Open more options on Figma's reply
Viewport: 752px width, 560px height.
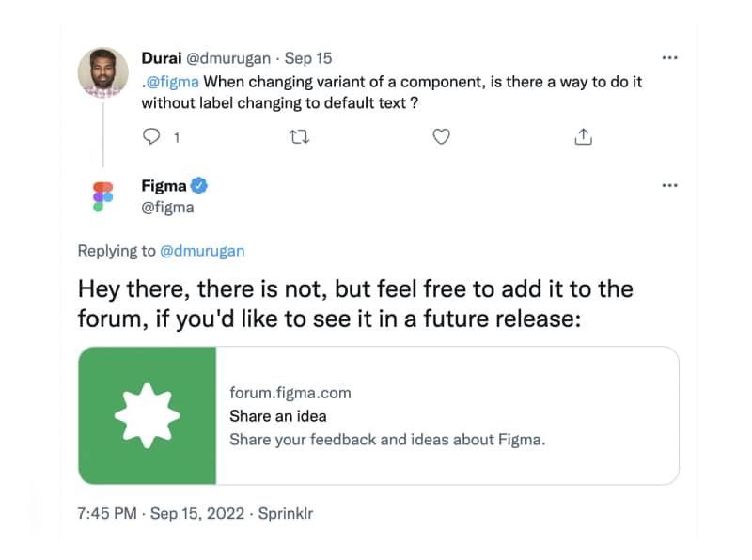[x=669, y=185]
